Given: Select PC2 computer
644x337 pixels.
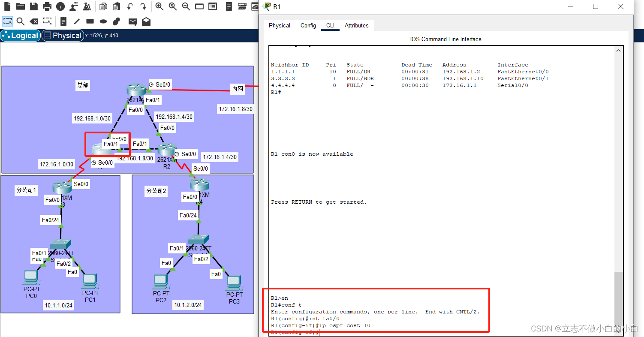Looking at the screenshot, I should pos(160,282).
